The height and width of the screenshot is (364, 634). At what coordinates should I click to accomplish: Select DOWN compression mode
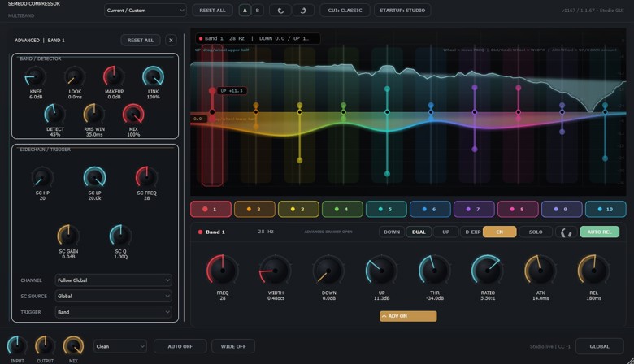tap(392, 232)
